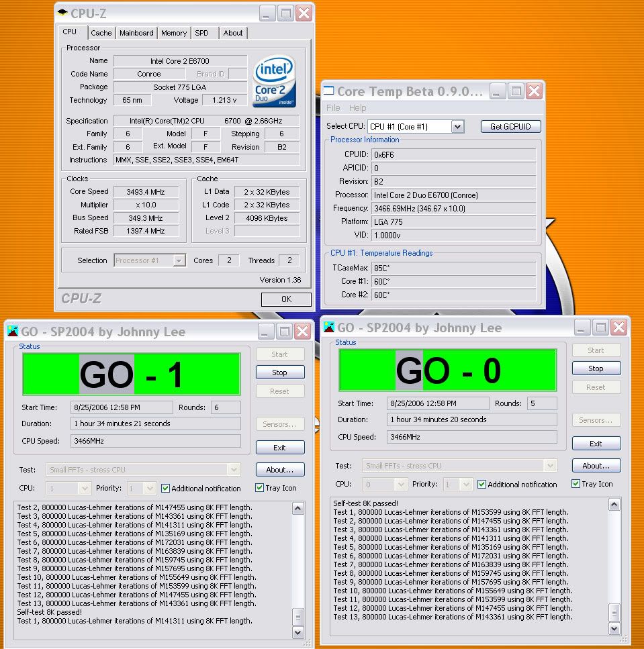Open the CPU dropdown in GO - 0 window
This screenshot has width=644, height=649.
coord(400,485)
